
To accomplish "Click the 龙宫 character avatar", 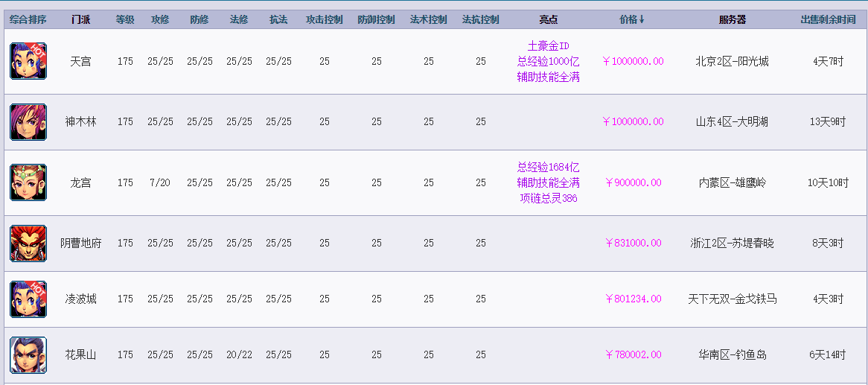I will pyautogui.click(x=28, y=182).
